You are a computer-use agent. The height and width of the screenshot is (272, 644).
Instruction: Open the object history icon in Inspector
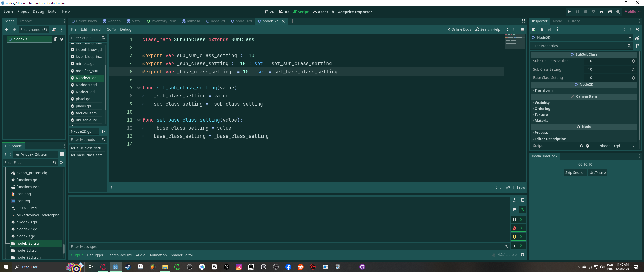pos(637,29)
